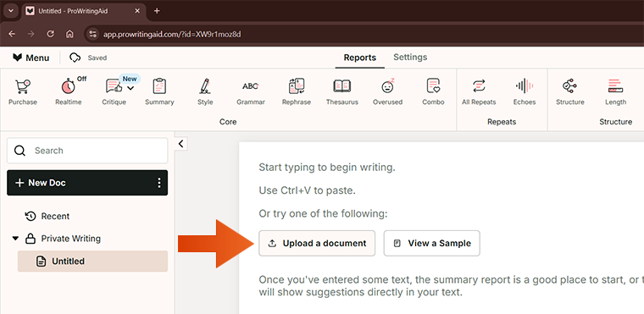Run the All Repeats report

point(479,92)
